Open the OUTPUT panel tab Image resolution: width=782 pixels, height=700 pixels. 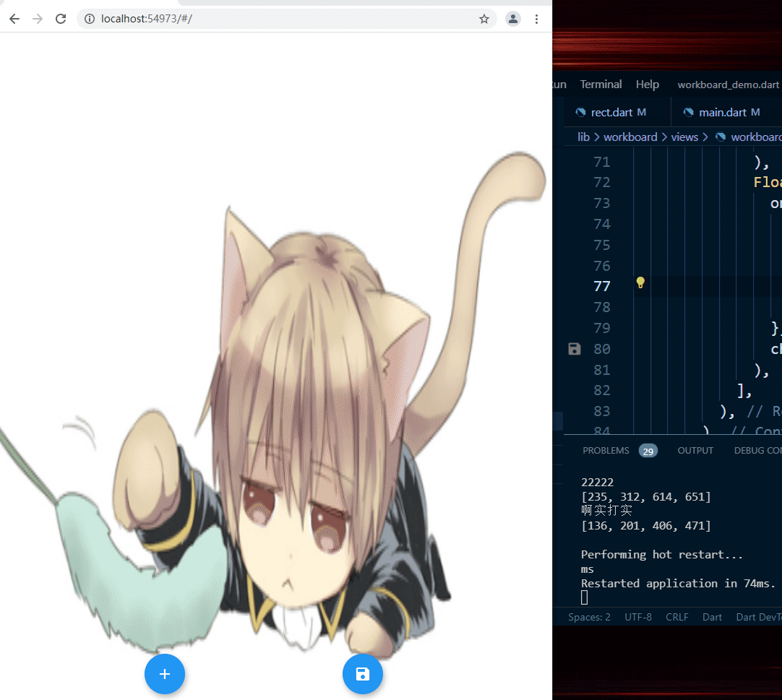[x=695, y=451]
